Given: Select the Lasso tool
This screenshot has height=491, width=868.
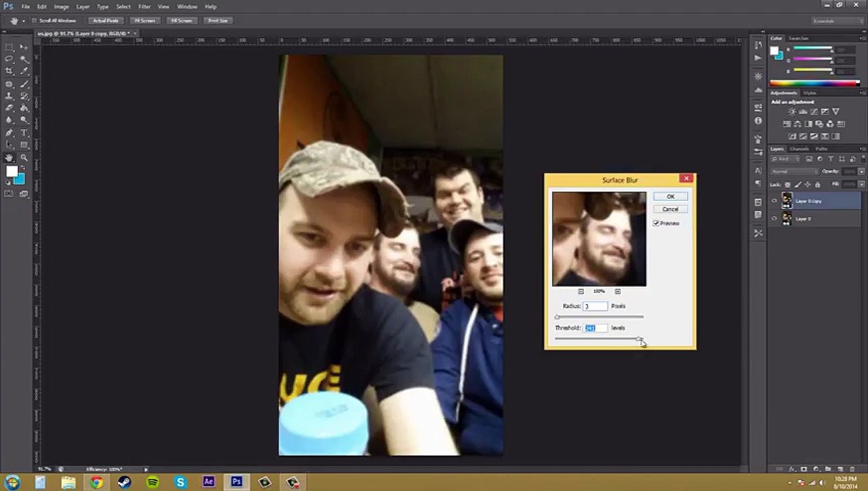Looking at the screenshot, I should (x=10, y=59).
